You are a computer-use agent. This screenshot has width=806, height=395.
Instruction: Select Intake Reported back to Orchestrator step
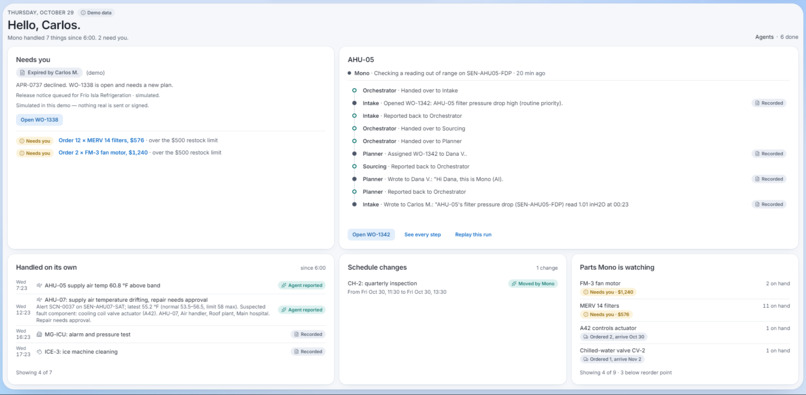412,116
